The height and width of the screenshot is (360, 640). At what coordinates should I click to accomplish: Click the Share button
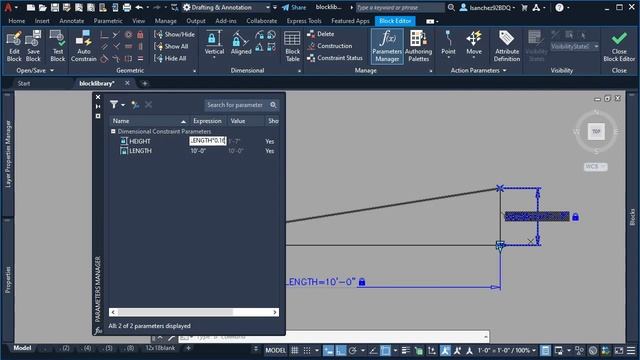click(x=294, y=7)
